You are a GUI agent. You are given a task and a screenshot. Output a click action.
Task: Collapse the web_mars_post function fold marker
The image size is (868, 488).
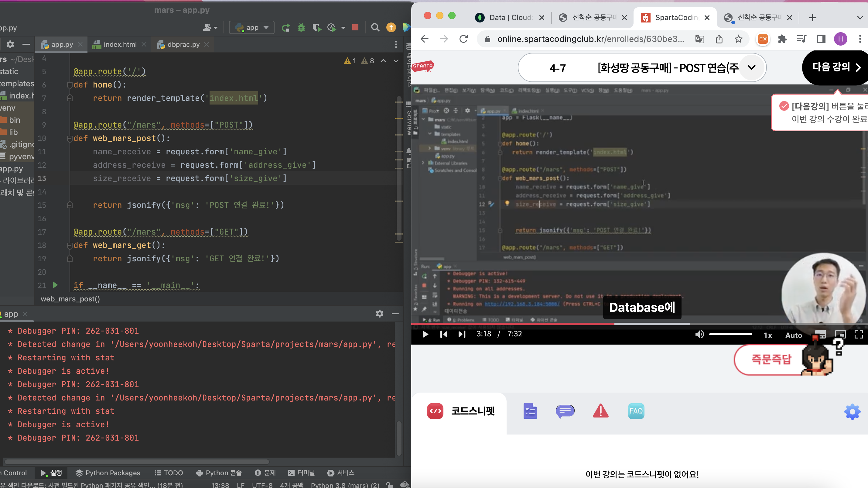click(70, 139)
